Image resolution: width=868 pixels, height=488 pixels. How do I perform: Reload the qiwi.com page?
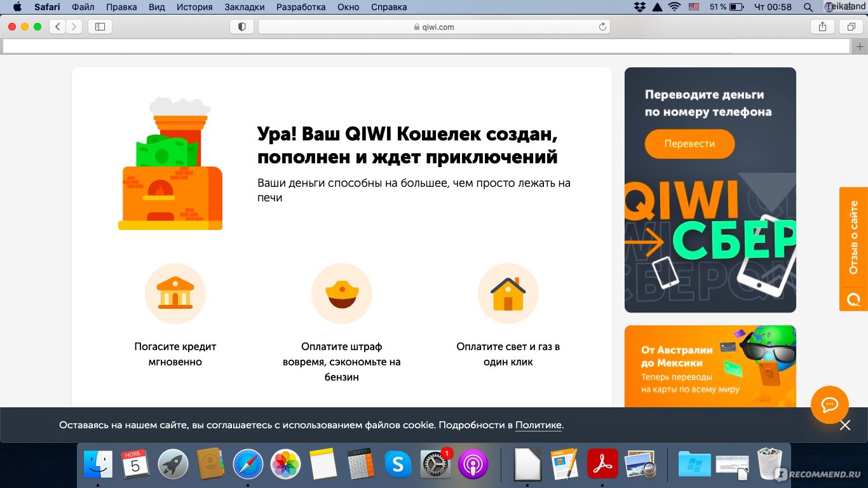click(602, 27)
